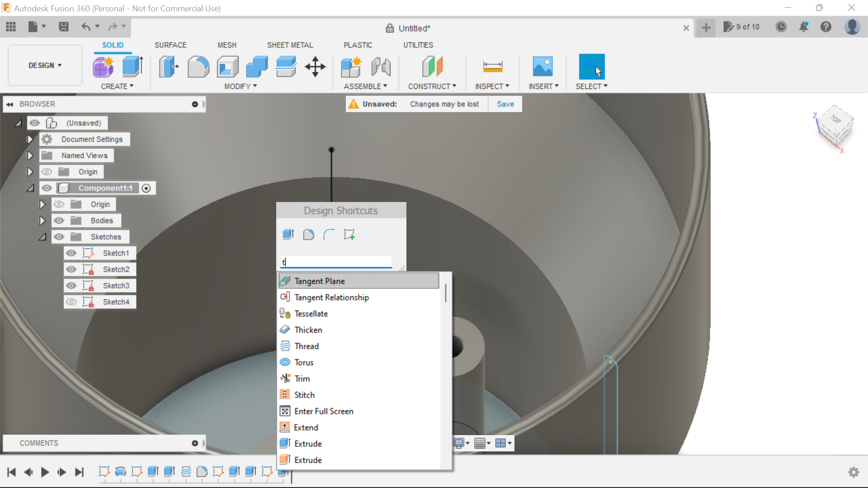Image resolution: width=868 pixels, height=488 pixels.
Task: Switch to the SURFACE tab
Action: click(170, 45)
